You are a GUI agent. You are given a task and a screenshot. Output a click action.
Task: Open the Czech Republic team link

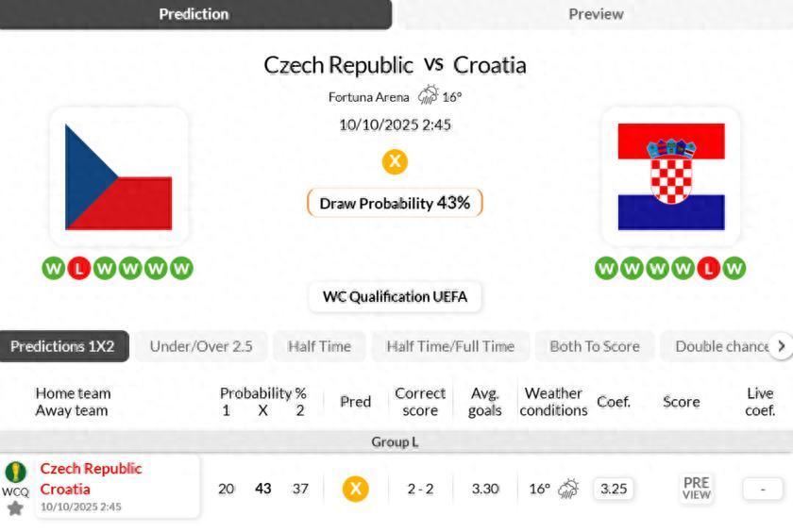coord(91,469)
